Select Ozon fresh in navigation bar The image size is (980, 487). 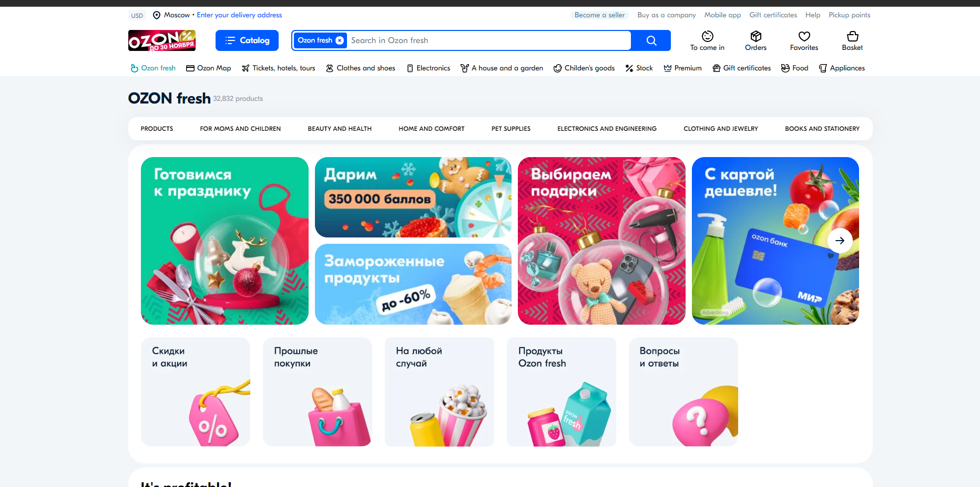pyautogui.click(x=153, y=68)
